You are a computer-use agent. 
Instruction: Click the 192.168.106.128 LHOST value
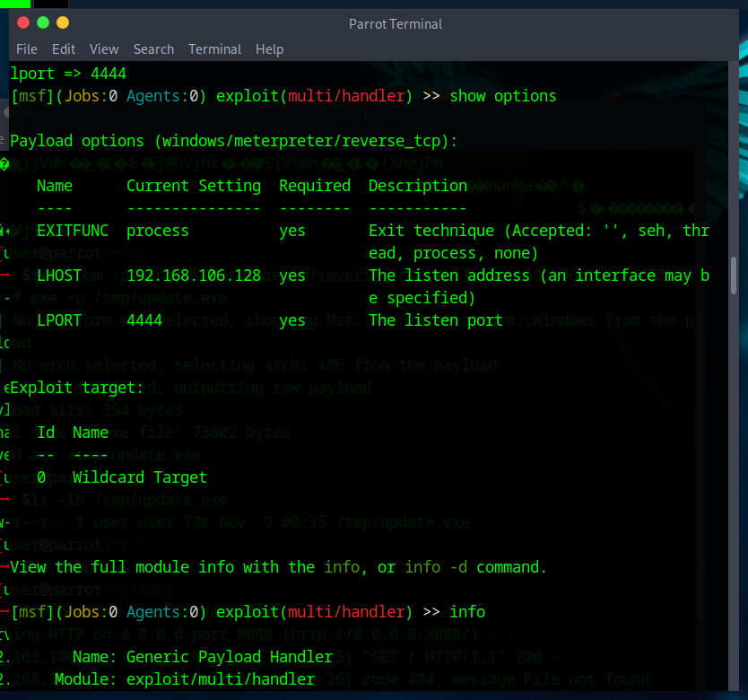[x=194, y=276]
